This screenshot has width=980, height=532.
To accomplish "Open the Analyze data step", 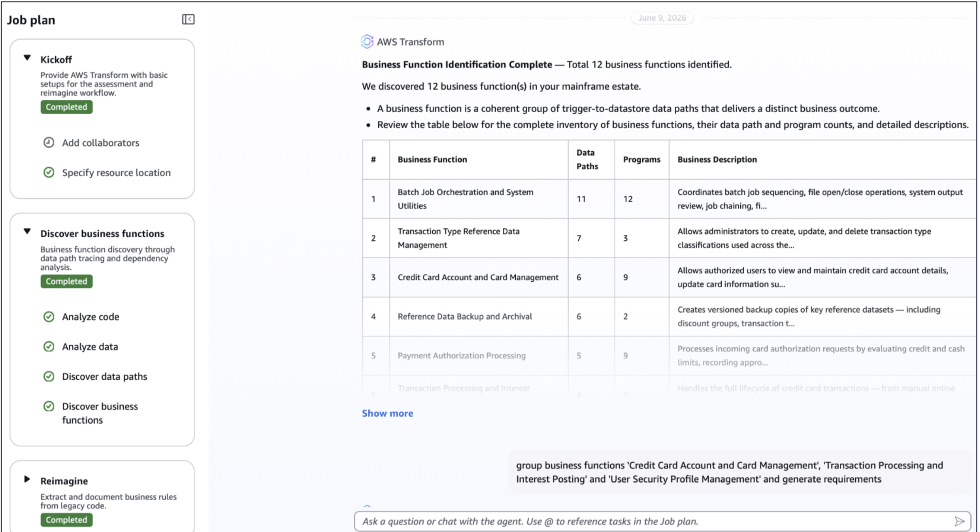I will click(90, 347).
